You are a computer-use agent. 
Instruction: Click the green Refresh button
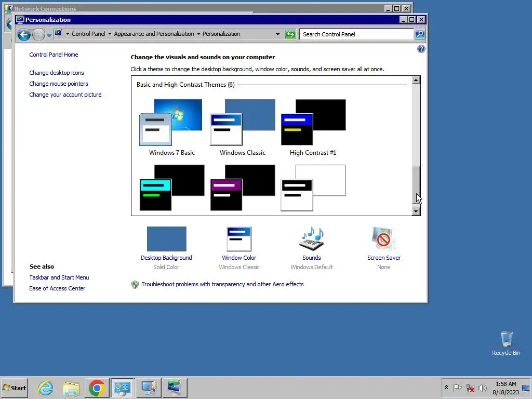point(290,34)
